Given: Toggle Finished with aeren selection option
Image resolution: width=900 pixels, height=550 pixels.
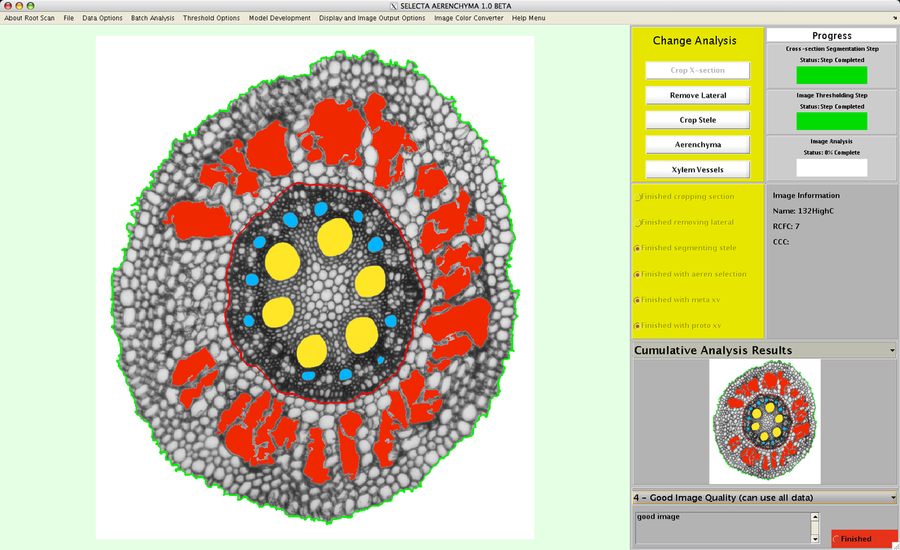Looking at the screenshot, I should (638, 274).
